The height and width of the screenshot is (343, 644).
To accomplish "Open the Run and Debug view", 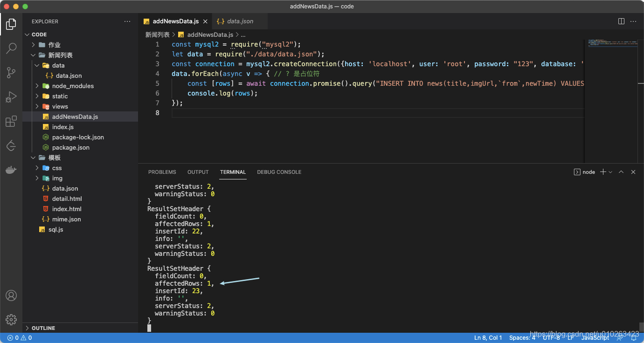I will (x=11, y=97).
